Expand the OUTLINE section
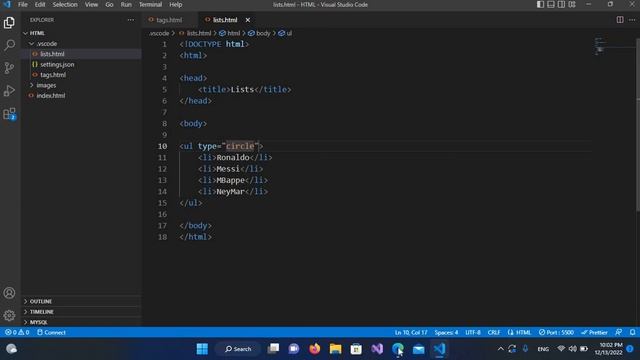The height and width of the screenshot is (360, 640). click(x=81, y=301)
